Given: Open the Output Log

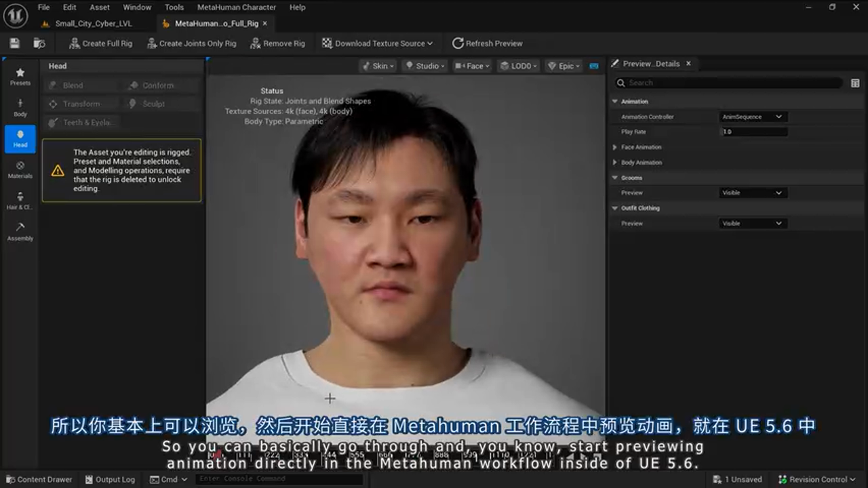Looking at the screenshot, I should tap(110, 479).
